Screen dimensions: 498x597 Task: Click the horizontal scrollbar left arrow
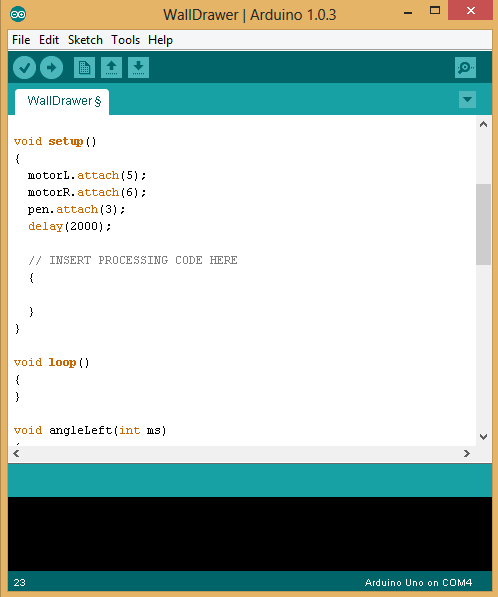pos(16,453)
